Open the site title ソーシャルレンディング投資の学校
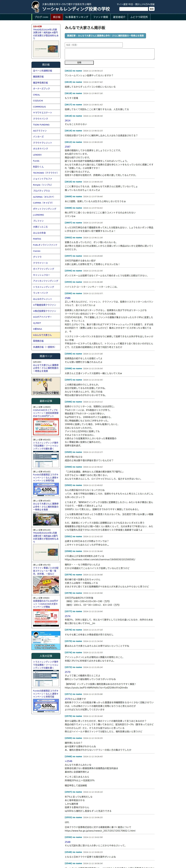 [76, 9]
